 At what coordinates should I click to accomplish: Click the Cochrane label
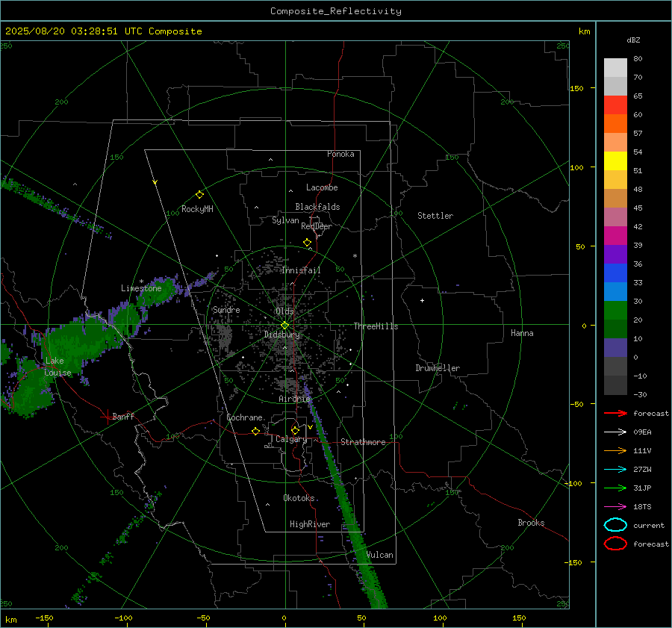pyautogui.click(x=244, y=417)
